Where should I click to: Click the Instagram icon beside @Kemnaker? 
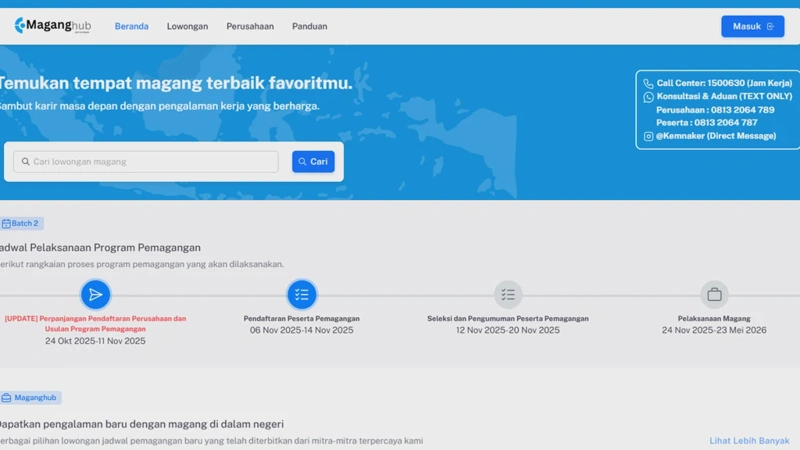click(x=648, y=136)
